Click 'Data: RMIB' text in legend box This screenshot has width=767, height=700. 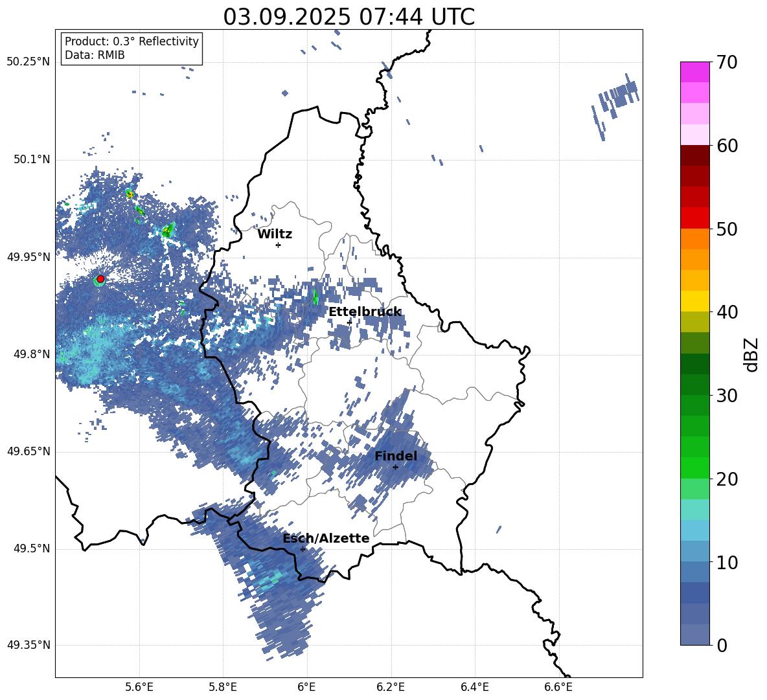(x=95, y=55)
